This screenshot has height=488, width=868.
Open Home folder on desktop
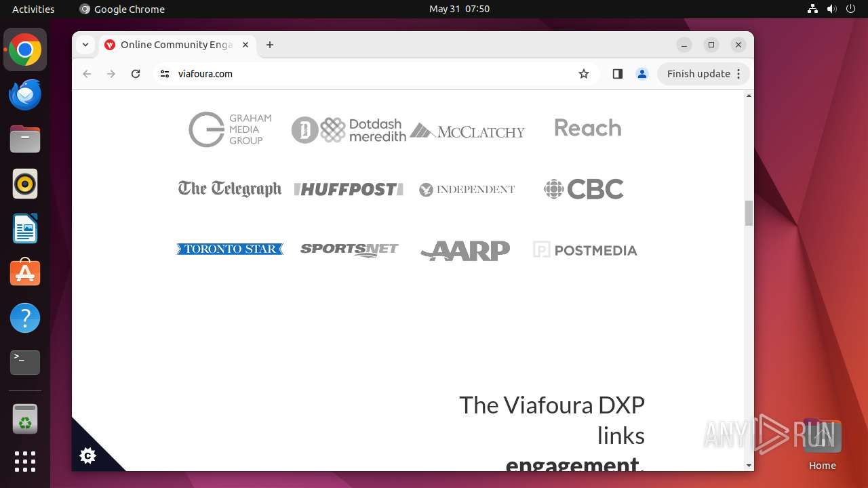[x=822, y=445]
